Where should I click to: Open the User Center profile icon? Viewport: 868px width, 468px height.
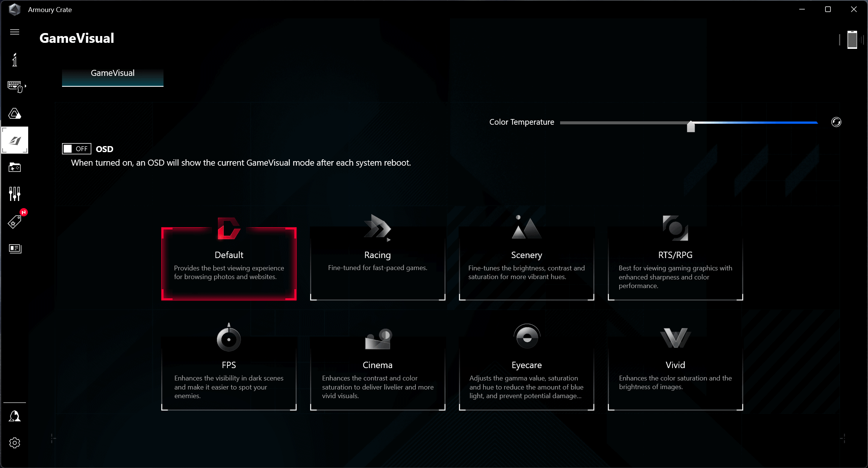(x=15, y=416)
